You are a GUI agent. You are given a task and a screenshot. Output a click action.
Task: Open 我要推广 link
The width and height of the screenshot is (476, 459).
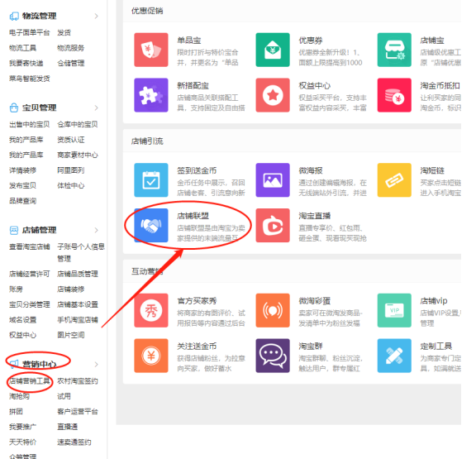click(x=23, y=427)
